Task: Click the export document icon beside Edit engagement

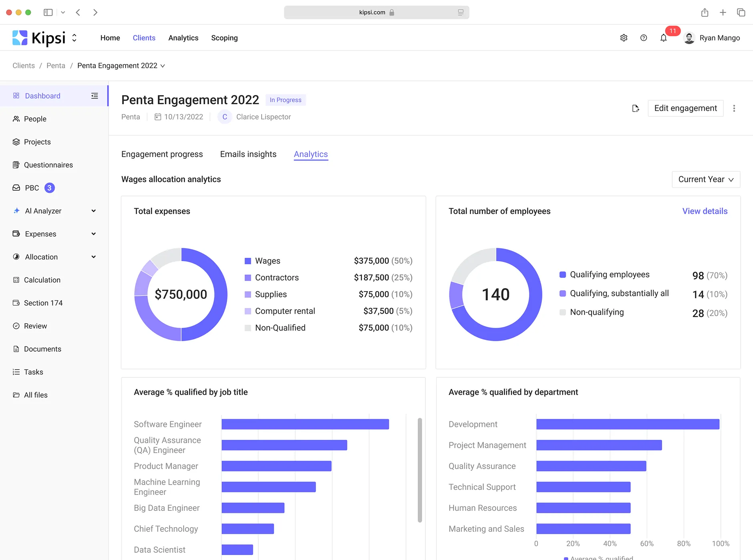Action: coord(636,108)
